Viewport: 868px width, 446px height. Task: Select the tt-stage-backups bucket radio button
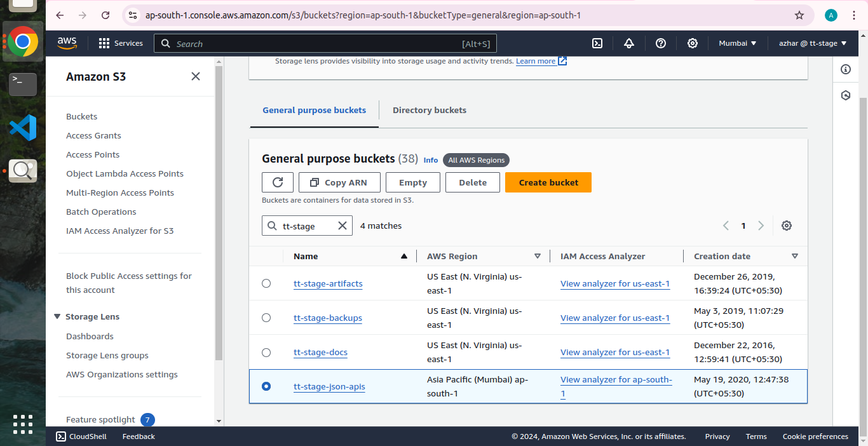[x=266, y=318]
